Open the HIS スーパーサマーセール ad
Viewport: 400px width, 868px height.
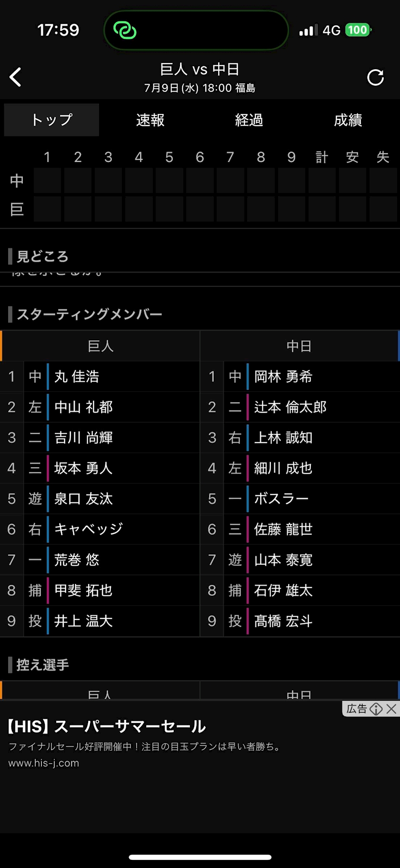[107, 726]
